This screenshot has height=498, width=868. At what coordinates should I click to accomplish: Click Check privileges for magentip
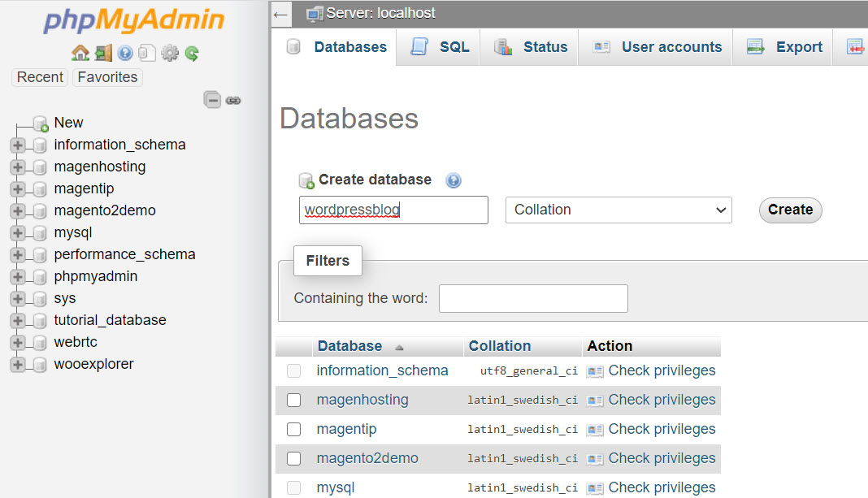[662, 430]
